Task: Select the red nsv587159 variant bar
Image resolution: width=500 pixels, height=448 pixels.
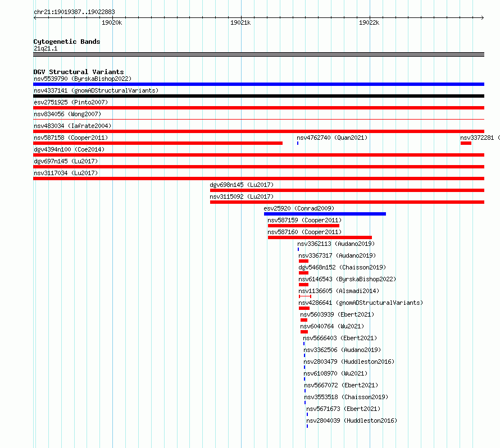Action: pyautogui.click(x=303, y=226)
